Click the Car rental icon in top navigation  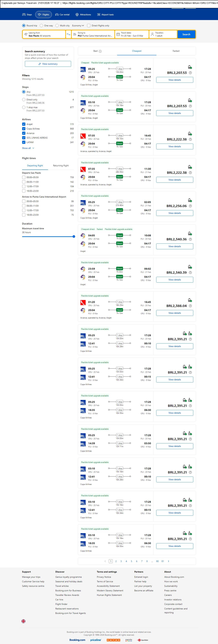(57, 15)
